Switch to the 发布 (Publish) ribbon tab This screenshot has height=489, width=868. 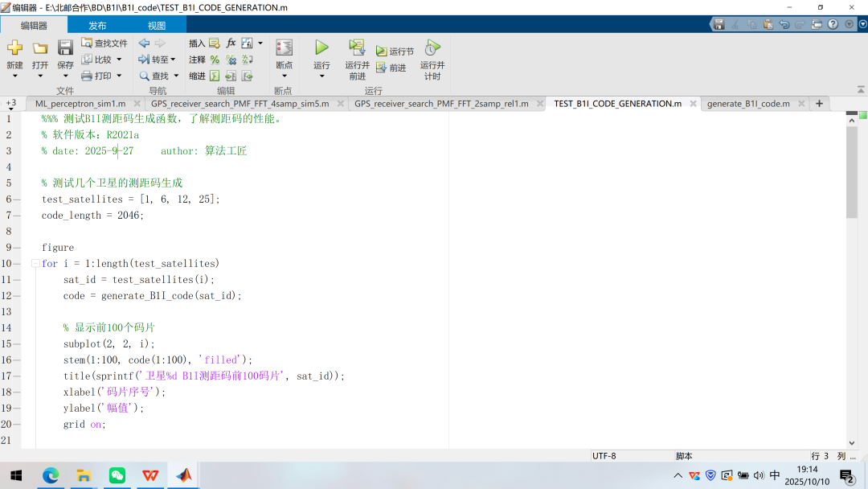(x=97, y=26)
